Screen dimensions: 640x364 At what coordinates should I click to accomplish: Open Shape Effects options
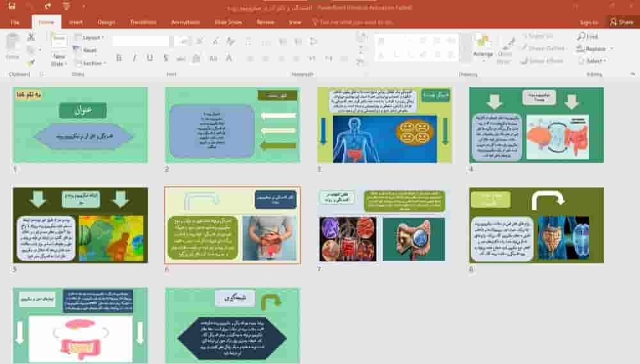(x=543, y=61)
